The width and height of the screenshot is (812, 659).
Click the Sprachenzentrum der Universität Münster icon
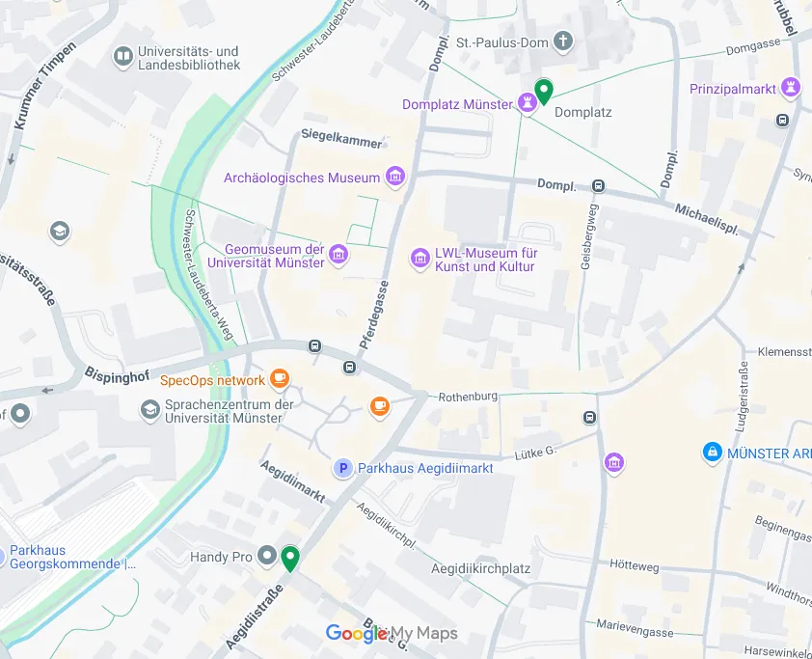coord(150,410)
